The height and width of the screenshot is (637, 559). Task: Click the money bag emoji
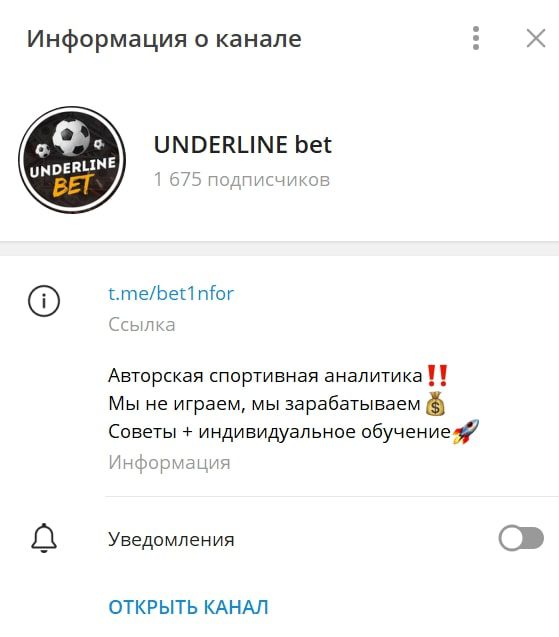point(435,403)
